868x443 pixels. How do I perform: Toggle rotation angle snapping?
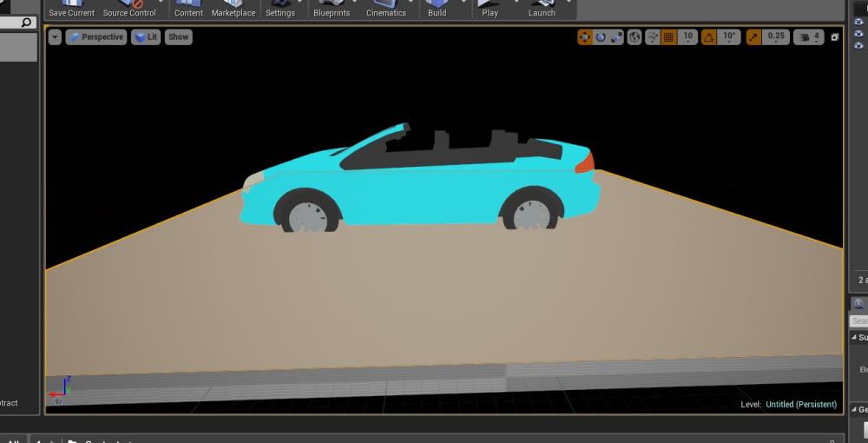[708, 37]
